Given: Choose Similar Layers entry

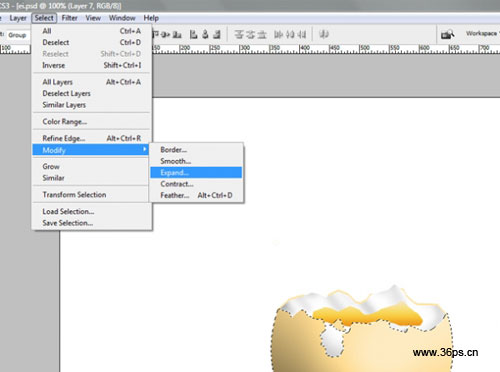Looking at the screenshot, I should click(x=91, y=105).
